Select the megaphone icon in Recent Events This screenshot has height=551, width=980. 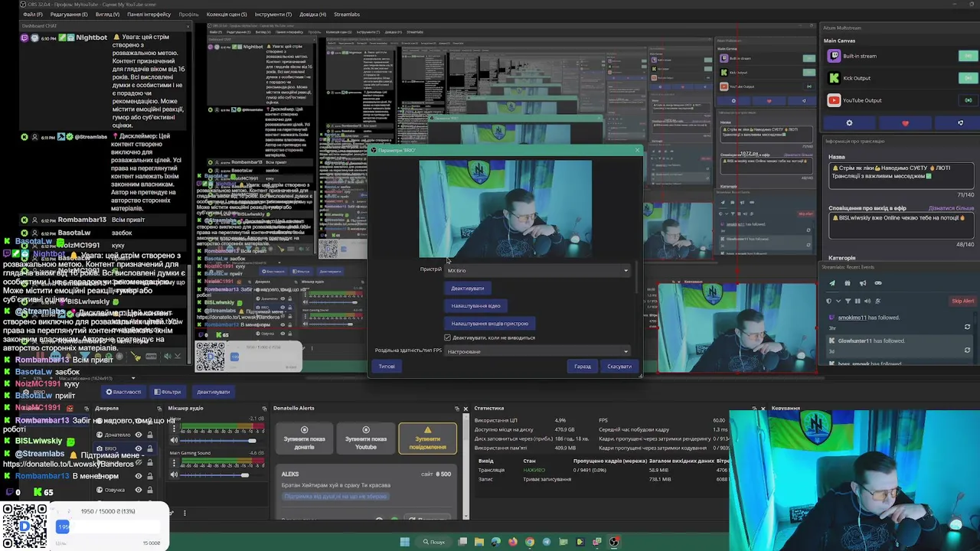coord(863,283)
